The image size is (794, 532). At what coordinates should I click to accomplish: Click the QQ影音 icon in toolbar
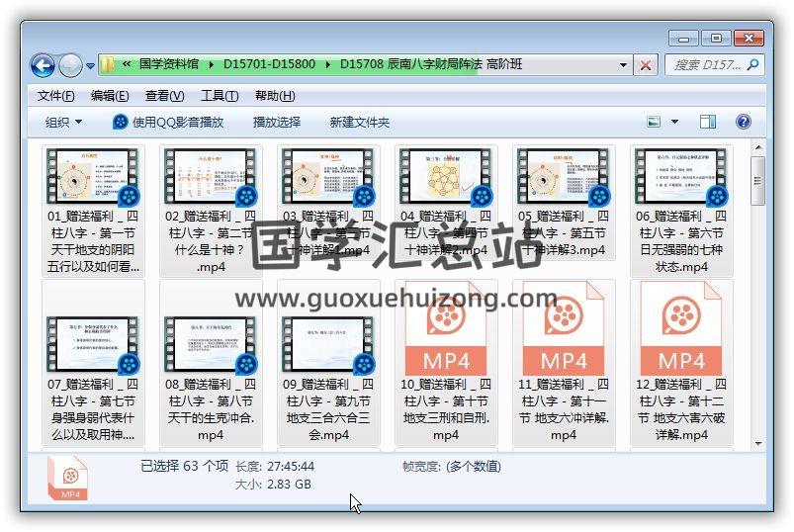click(120, 122)
